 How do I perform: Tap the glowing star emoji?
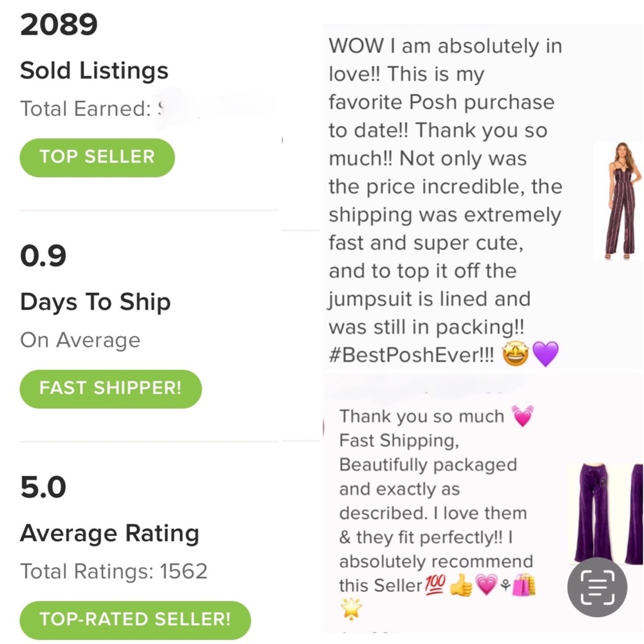tap(351, 609)
